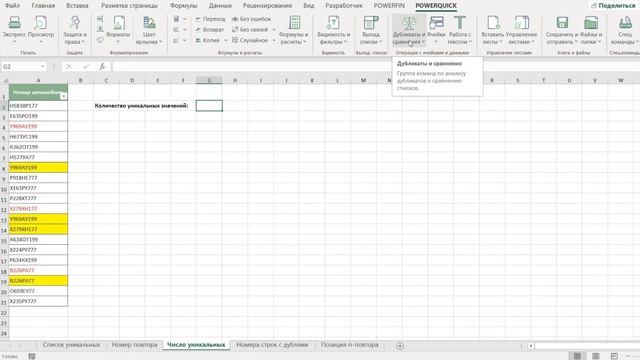640x360 pixels.
Task: Open the Name Box dropdown arrow
Action: [x=42, y=67]
